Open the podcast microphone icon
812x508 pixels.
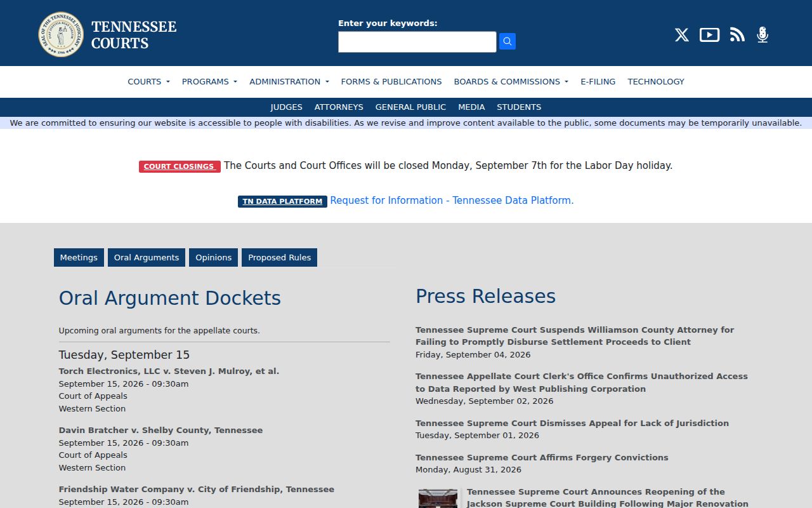pyautogui.click(x=763, y=35)
